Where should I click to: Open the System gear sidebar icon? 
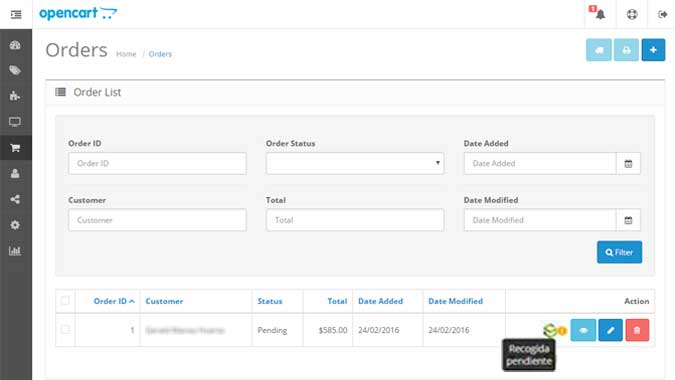15,225
